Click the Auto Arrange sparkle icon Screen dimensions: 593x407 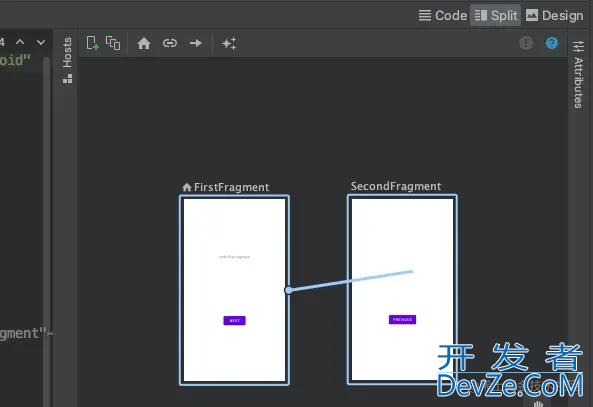pos(229,43)
